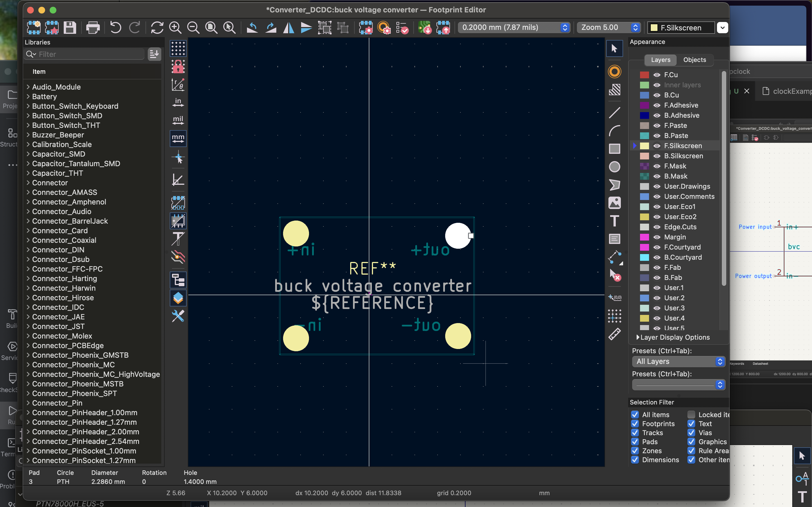Uncheck the Pads selection filter
The image size is (812, 507).
tap(635, 442)
